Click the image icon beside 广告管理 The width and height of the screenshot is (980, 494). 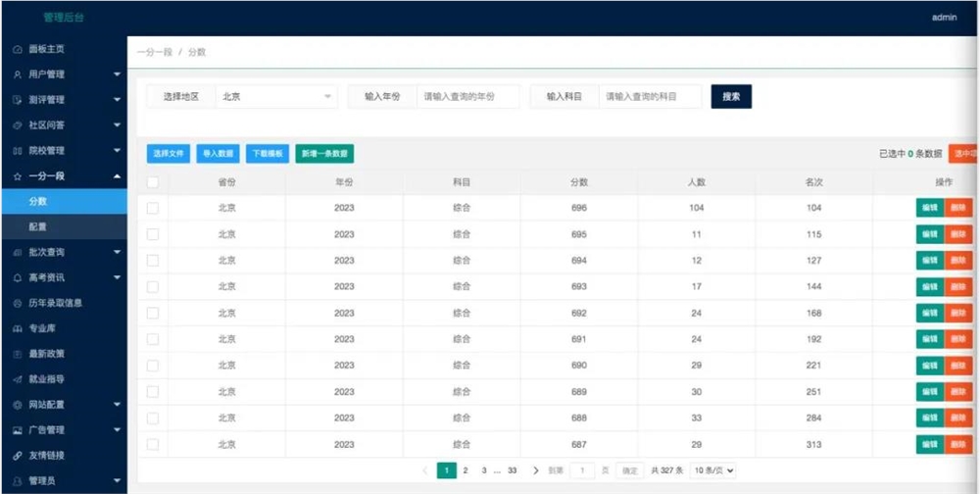tap(18, 430)
